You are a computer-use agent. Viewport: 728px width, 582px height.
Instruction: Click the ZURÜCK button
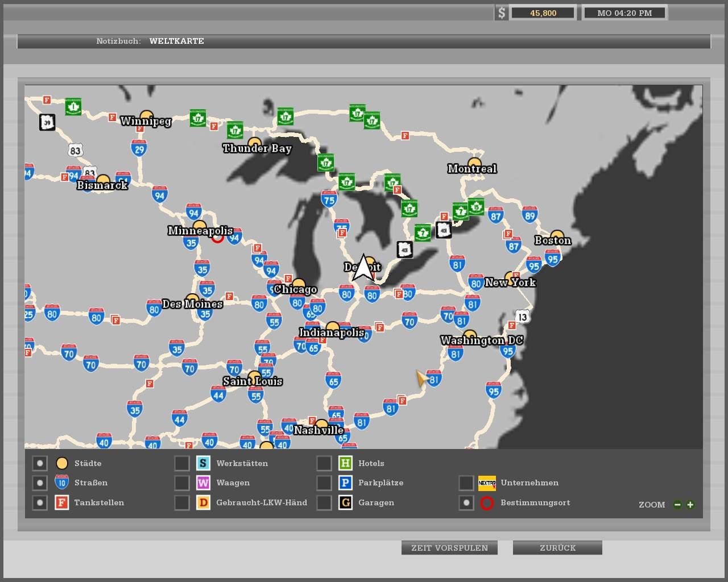pyautogui.click(x=557, y=548)
